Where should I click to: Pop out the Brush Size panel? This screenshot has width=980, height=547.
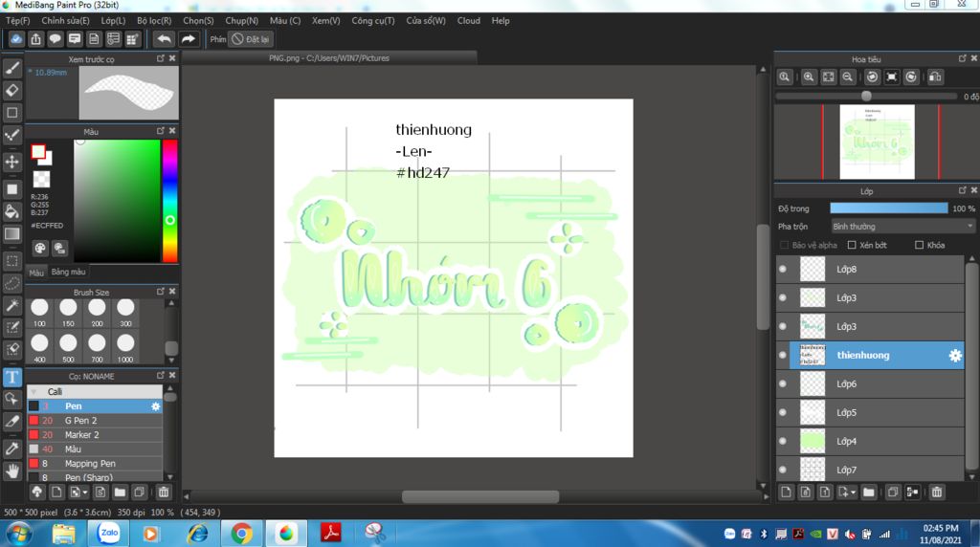(161, 292)
